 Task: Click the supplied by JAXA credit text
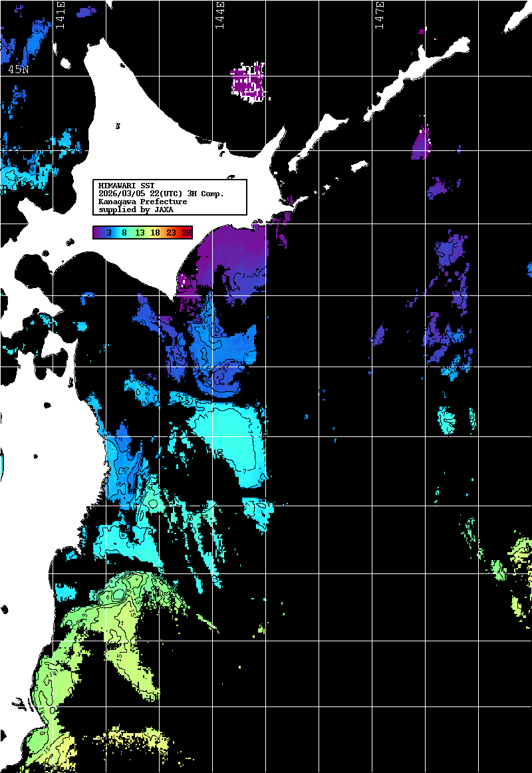pyautogui.click(x=136, y=210)
